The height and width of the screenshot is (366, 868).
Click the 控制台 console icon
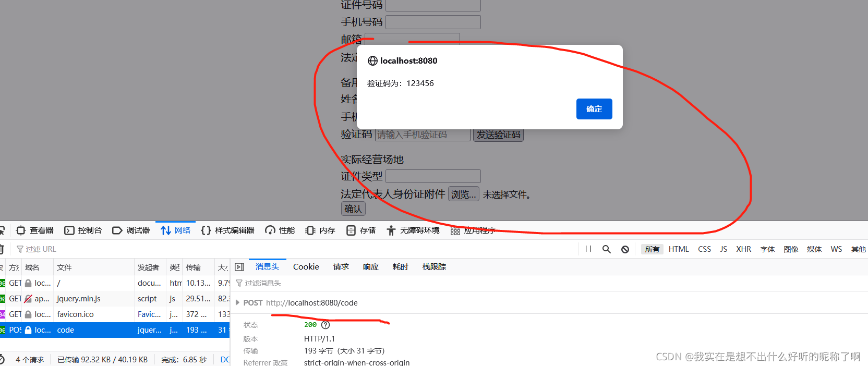69,230
